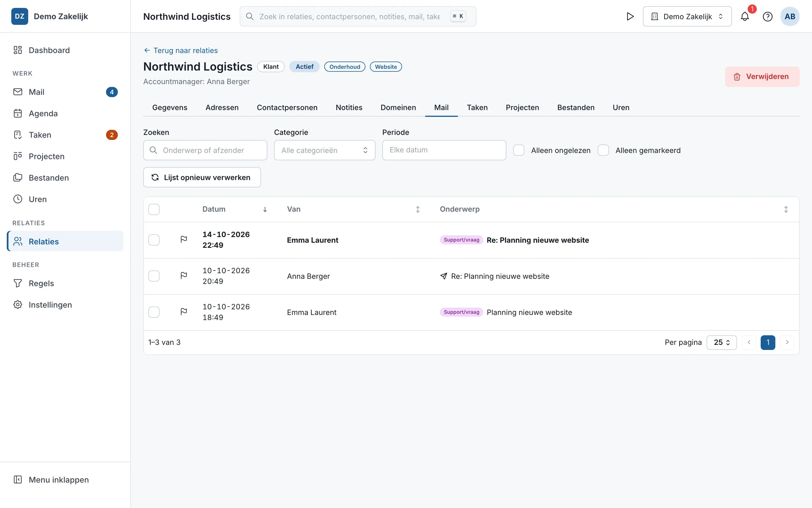Flag the 14-10-2026 Emma Laurent mail
This screenshot has height=508, width=812.
click(184, 240)
